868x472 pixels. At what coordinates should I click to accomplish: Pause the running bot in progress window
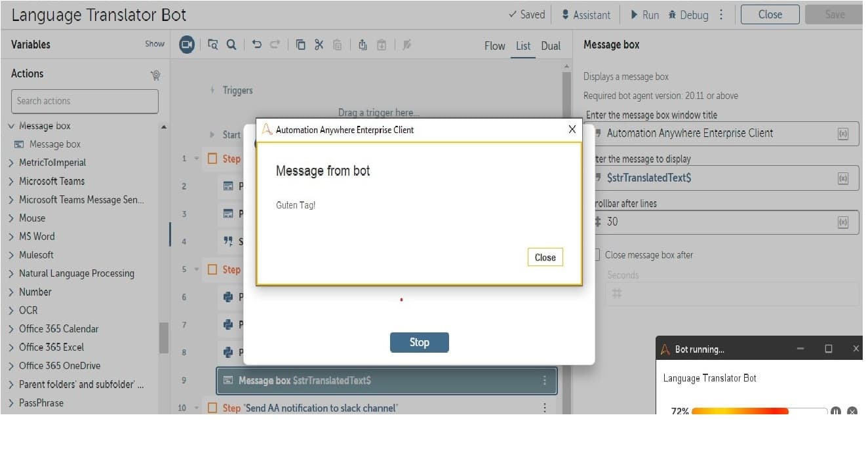836,411
